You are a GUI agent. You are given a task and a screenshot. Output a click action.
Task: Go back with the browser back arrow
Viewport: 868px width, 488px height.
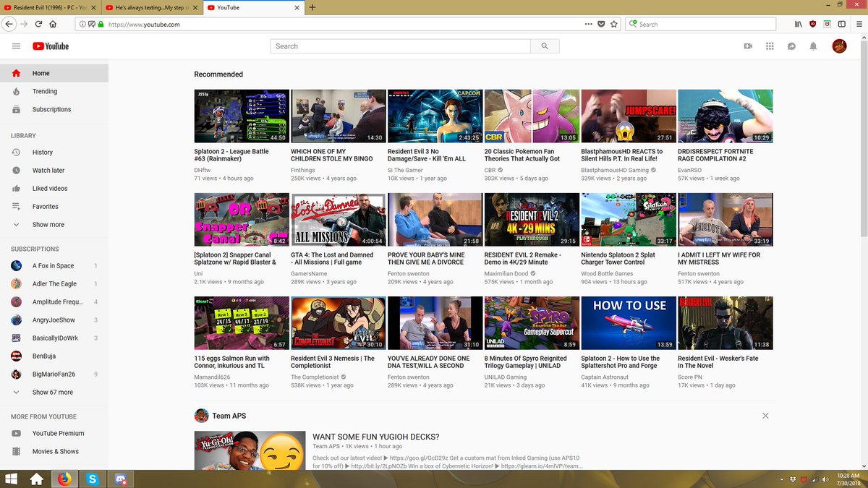coord(9,24)
